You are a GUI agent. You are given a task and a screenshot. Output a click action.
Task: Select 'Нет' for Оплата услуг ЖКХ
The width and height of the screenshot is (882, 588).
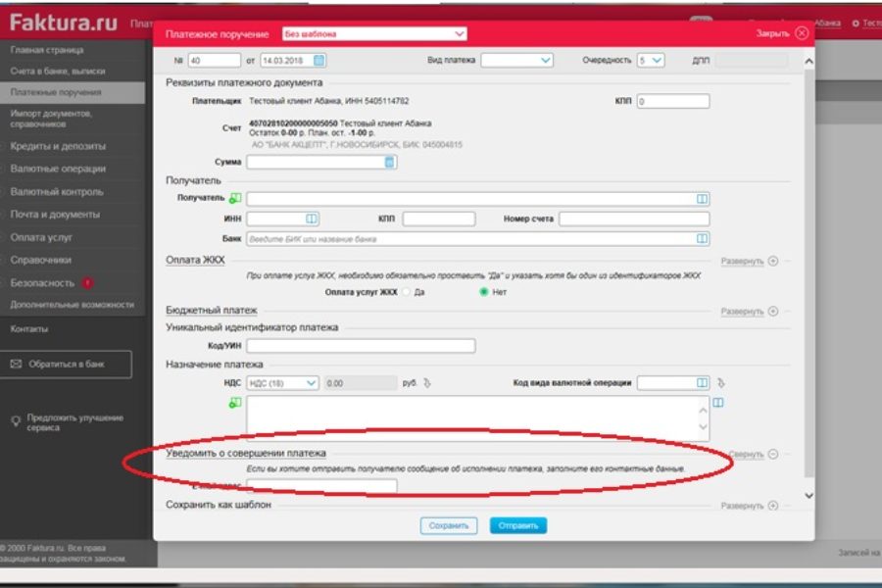pos(484,292)
